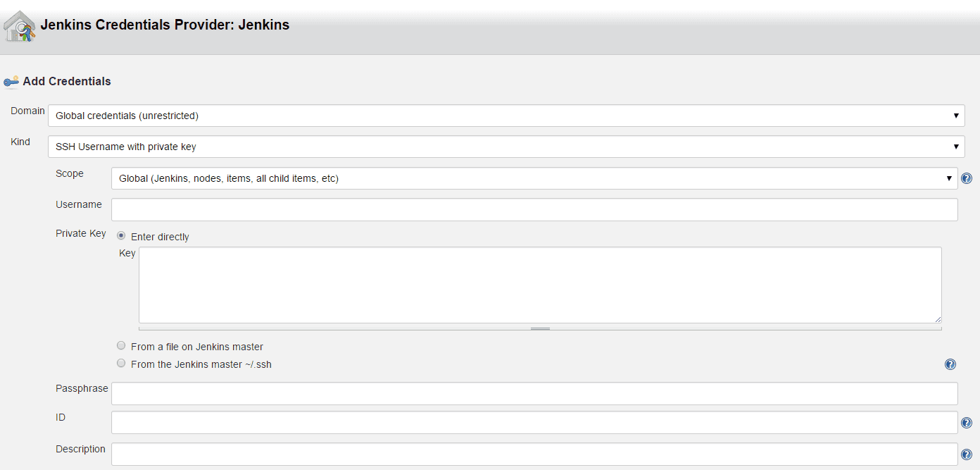This screenshot has height=470, width=980.
Task: Select From the Jenkins master ~/.ssh option
Action: (121, 364)
